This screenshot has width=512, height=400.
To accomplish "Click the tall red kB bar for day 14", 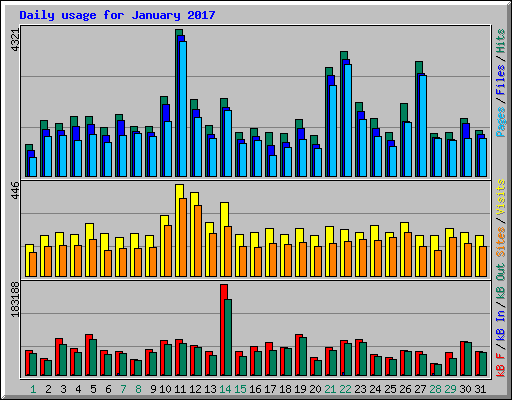I will (223, 330).
